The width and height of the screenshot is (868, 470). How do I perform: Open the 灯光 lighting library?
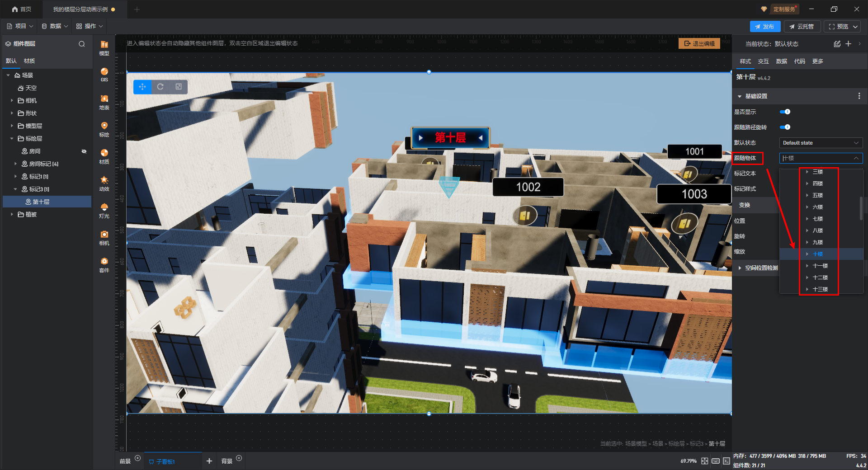(x=104, y=211)
